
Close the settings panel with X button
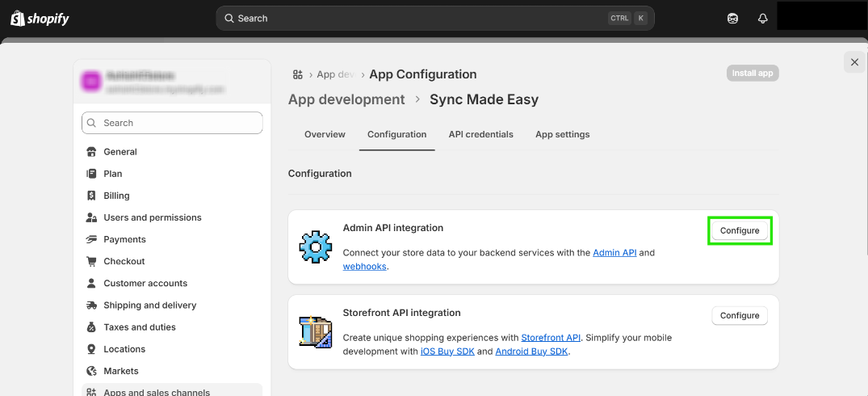point(854,62)
